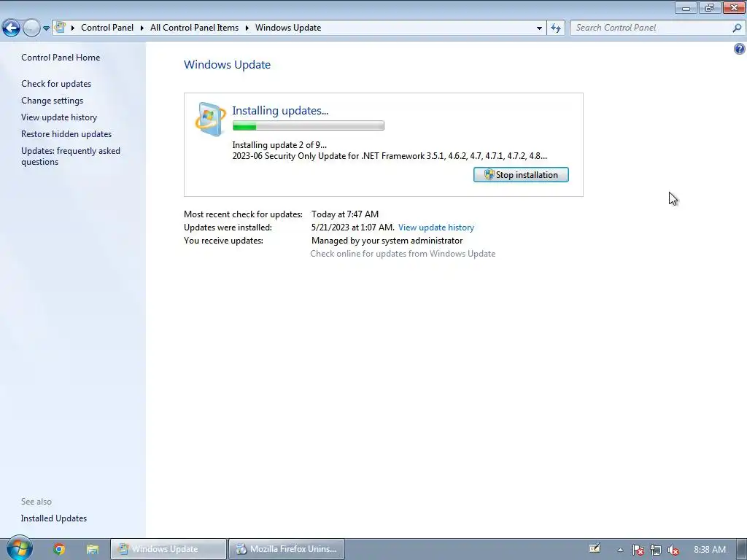
Task: Open the address bar history dropdown
Action: [x=539, y=28]
